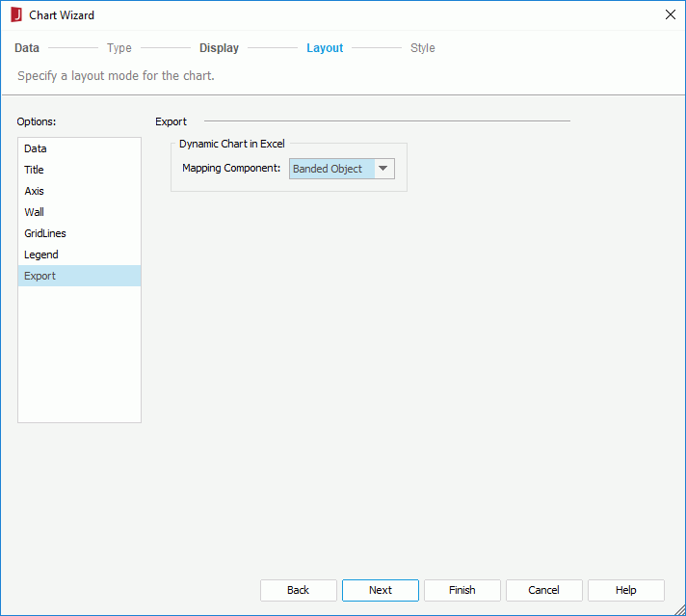Select GridLines in the Options list

79,233
